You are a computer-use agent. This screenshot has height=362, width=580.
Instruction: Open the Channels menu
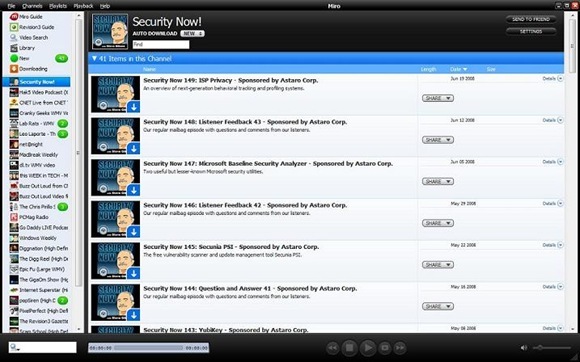(32, 6)
